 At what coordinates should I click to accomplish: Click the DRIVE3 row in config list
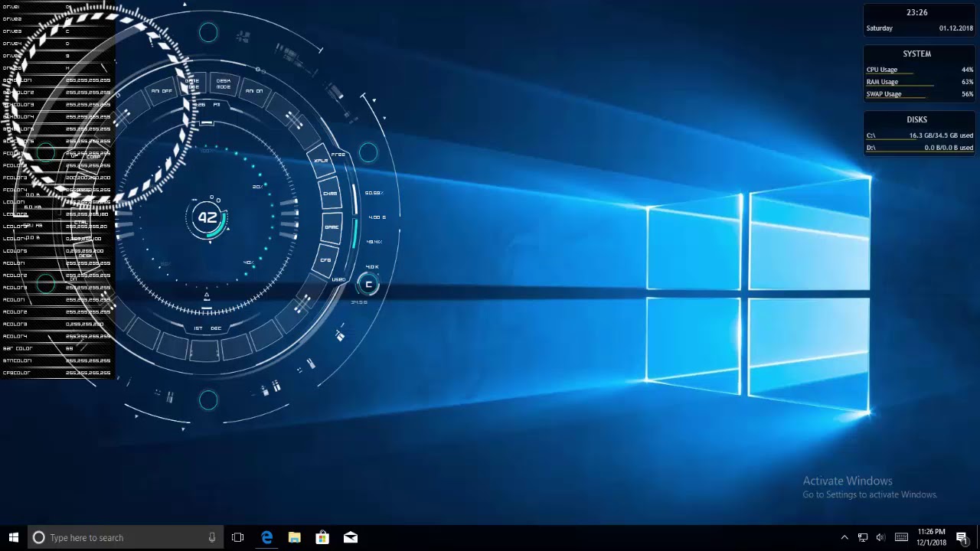[x=57, y=31]
